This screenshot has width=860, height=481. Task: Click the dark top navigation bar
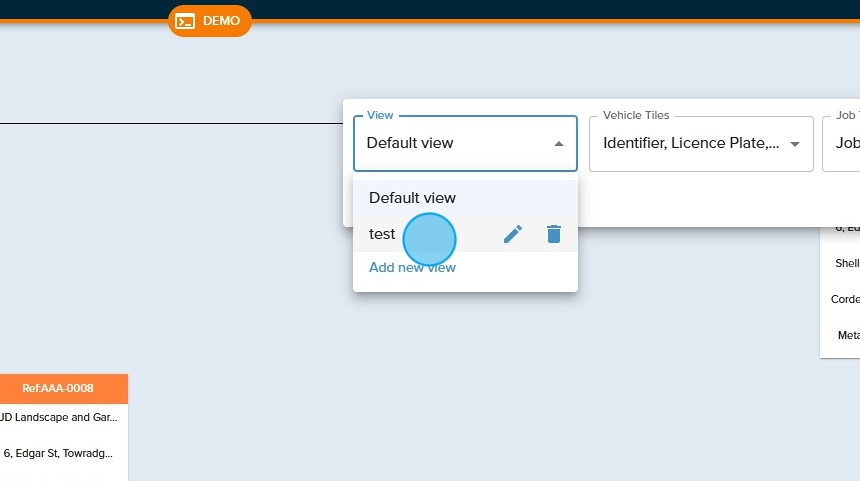click(500, 9)
